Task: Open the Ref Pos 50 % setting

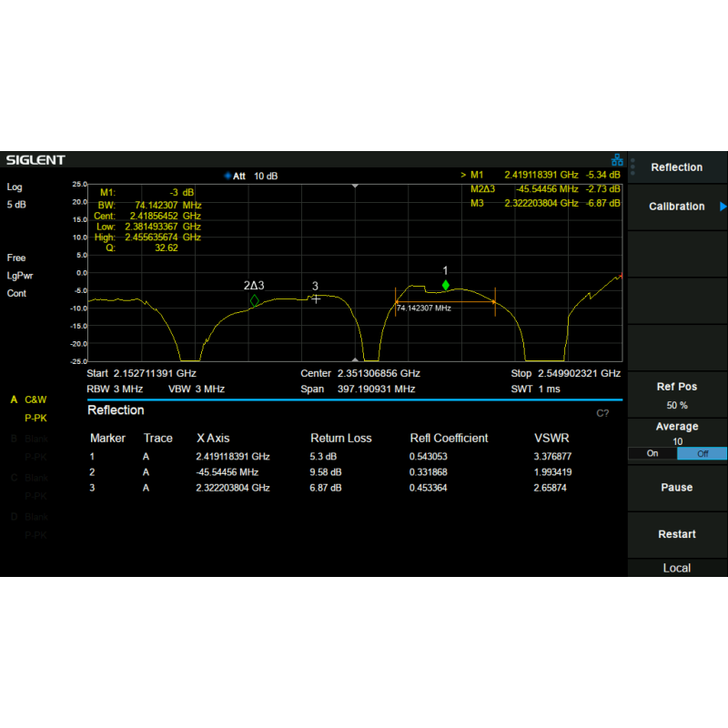Action: 677,395
